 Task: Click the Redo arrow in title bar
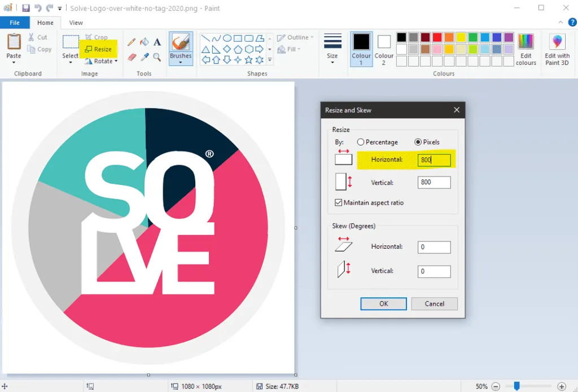pyautogui.click(x=50, y=8)
